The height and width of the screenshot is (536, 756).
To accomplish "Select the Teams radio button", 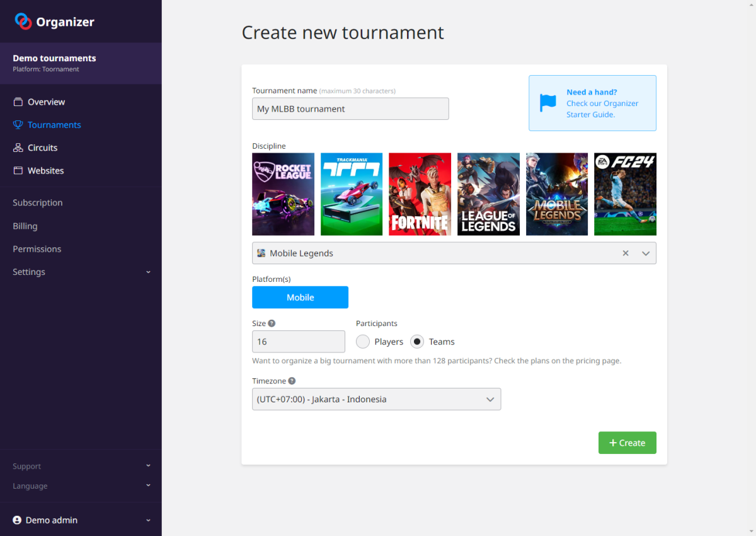I will (x=416, y=341).
